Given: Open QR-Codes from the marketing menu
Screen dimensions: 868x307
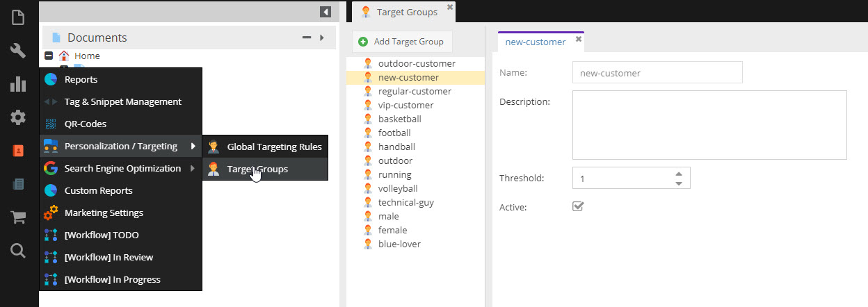Looking at the screenshot, I should pos(85,124).
